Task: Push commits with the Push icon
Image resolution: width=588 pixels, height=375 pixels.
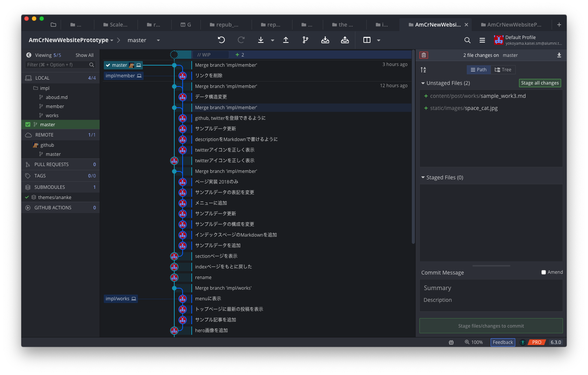Action: tap(286, 40)
